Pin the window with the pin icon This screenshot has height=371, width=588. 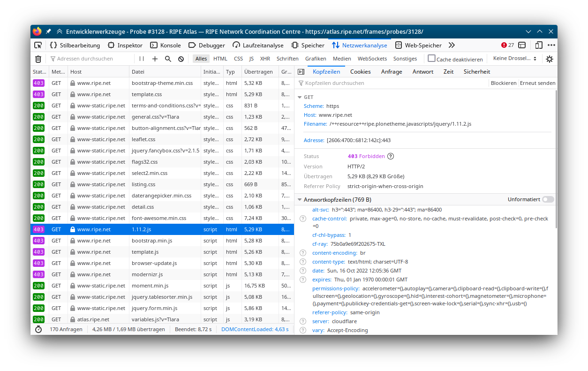(x=48, y=31)
